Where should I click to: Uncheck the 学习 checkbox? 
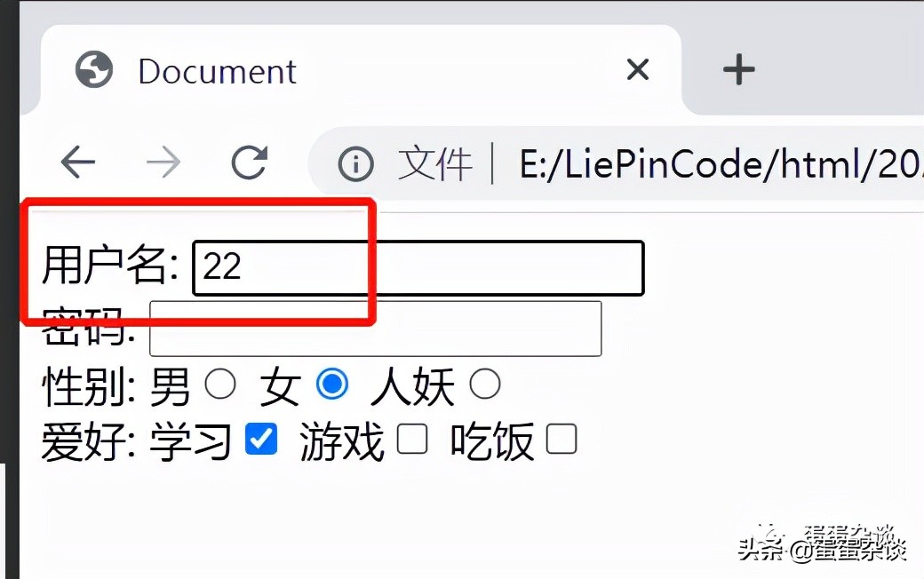[x=261, y=439]
